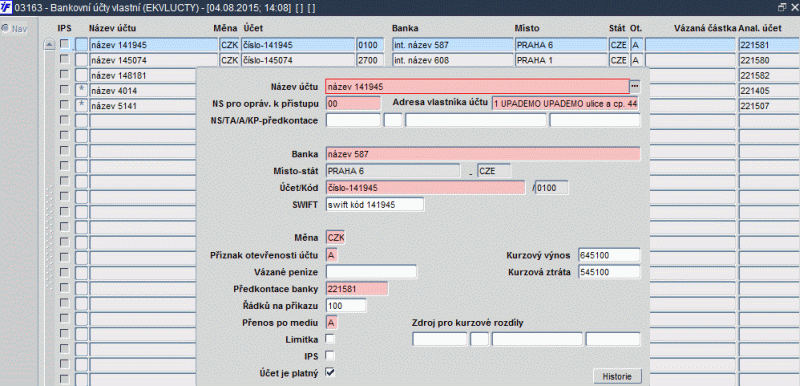Click the NS pro opráv. k přístupu field
Viewport: 800px width, 386px height.
(353, 104)
